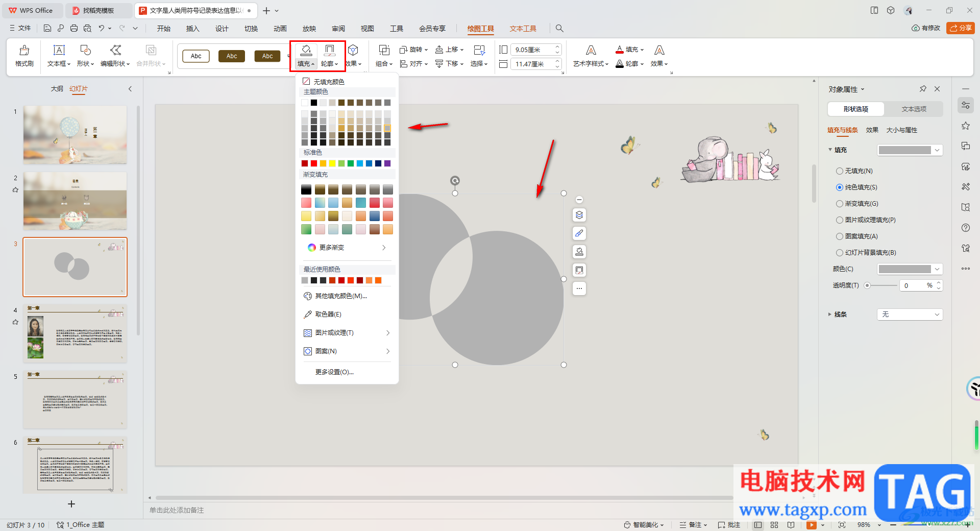
Task: Select Solid Fill (纯色填充) radio button
Action: click(839, 187)
